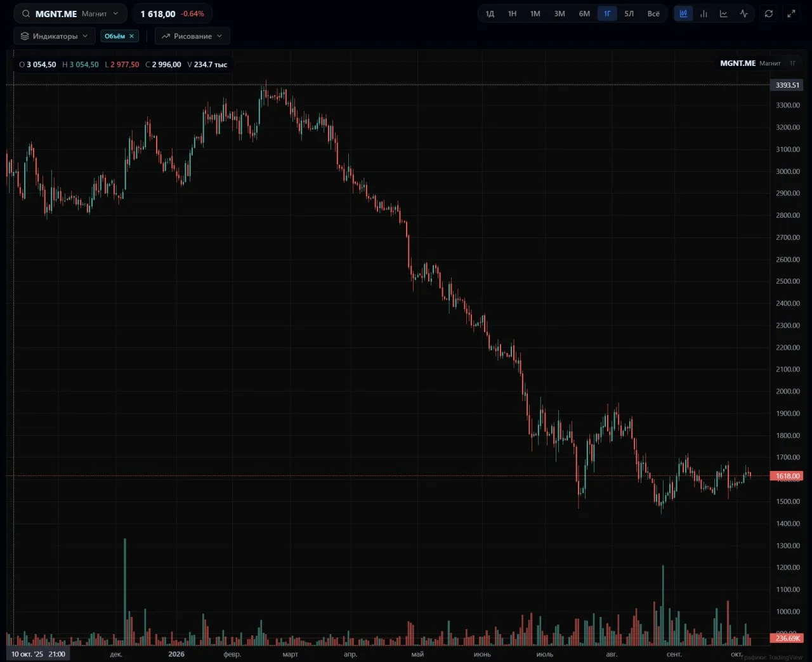This screenshot has width=812, height=662.
Task: Switch to the 3М timeframe
Action: click(560, 13)
